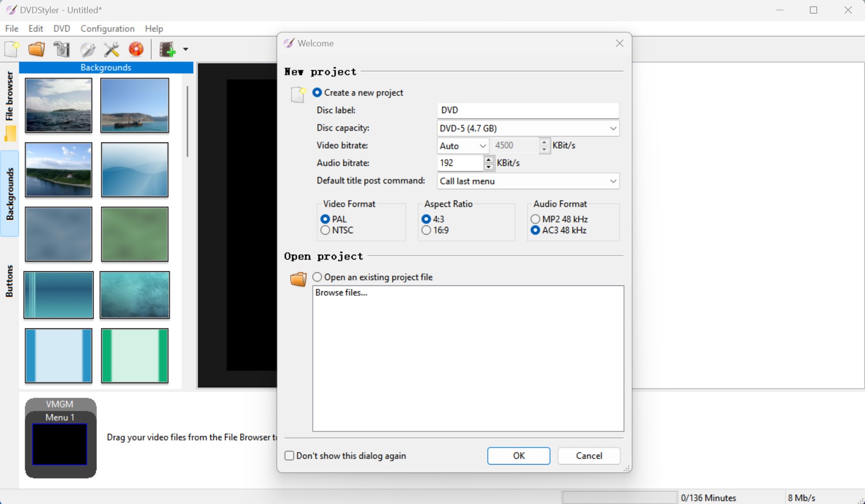
Task: Click the VMGM header label
Action: coord(60,404)
